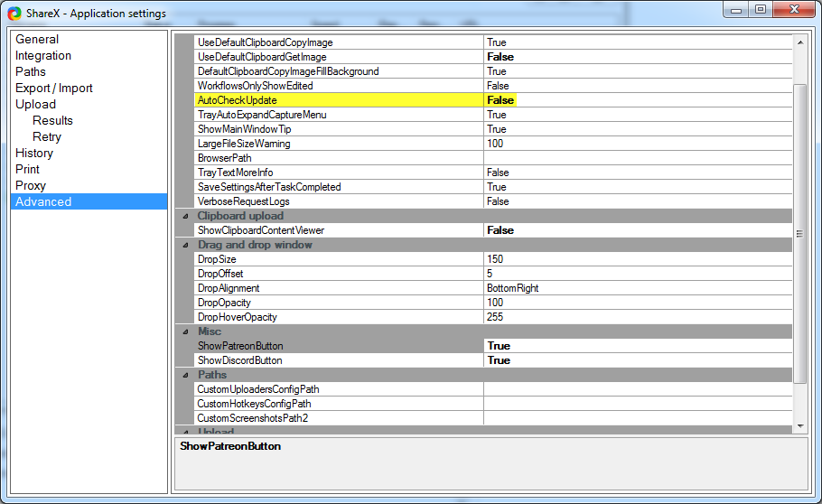The width and height of the screenshot is (822, 504).
Task: Click the AutoCheckUpdate False value
Action: tap(500, 100)
